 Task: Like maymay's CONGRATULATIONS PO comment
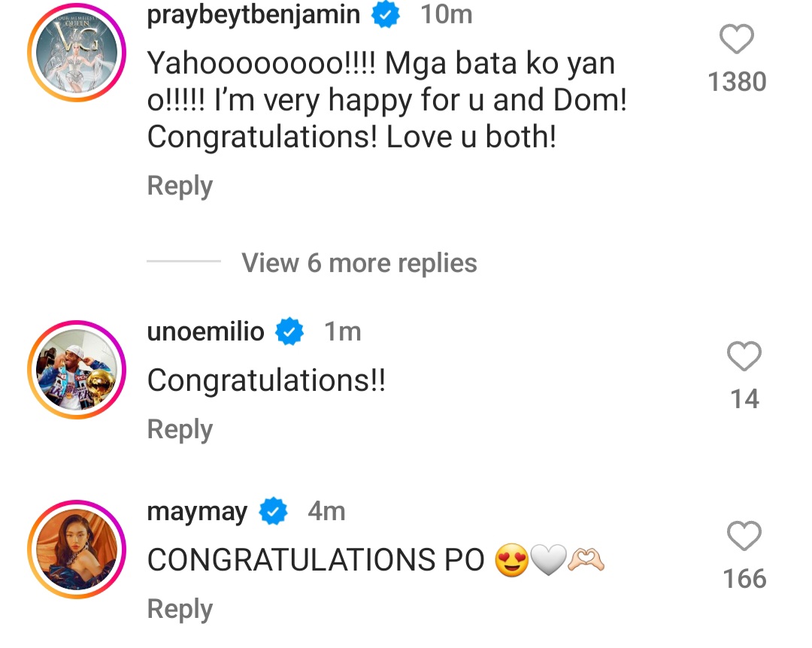pyautogui.click(x=744, y=537)
